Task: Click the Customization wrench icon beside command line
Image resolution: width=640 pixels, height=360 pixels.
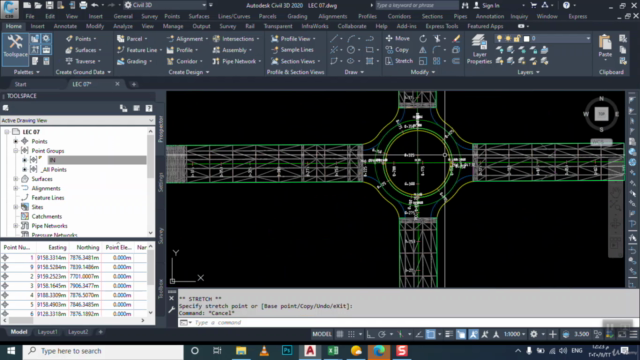Action: point(172,310)
